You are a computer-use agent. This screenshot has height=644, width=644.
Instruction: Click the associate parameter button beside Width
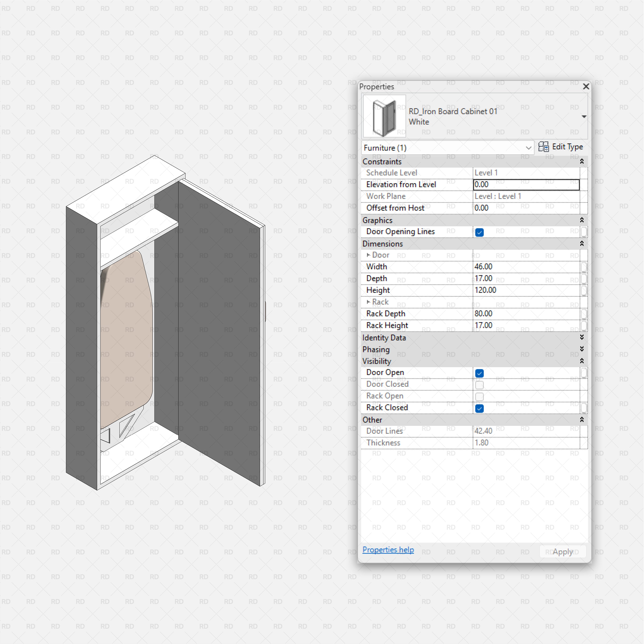click(584, 267)
